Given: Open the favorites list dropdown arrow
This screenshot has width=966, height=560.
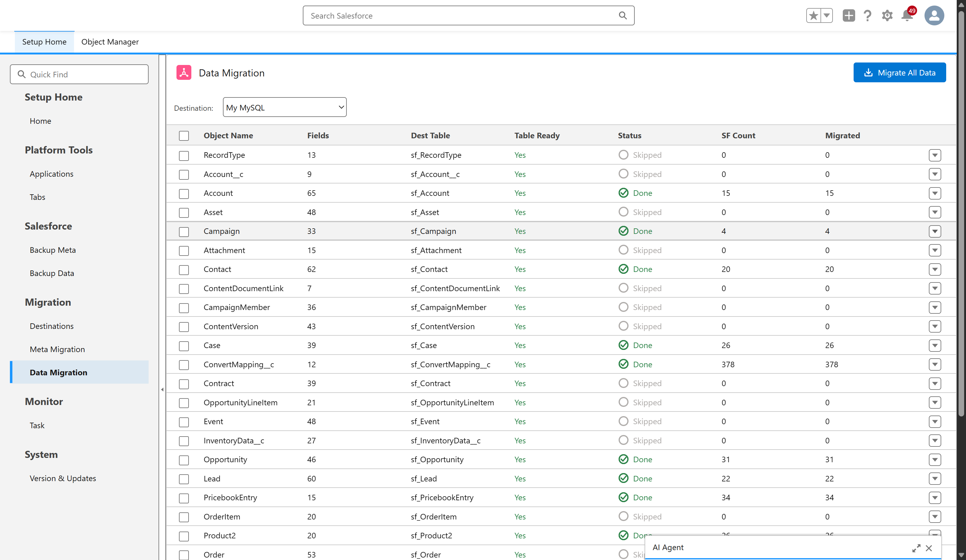Looking at the screenshot, I should (826, 16).
